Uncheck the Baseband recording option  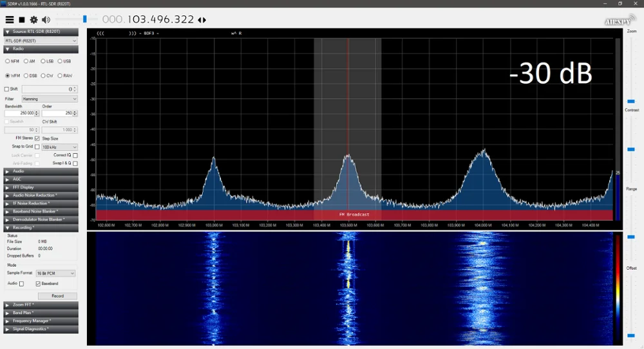point(38,283)
